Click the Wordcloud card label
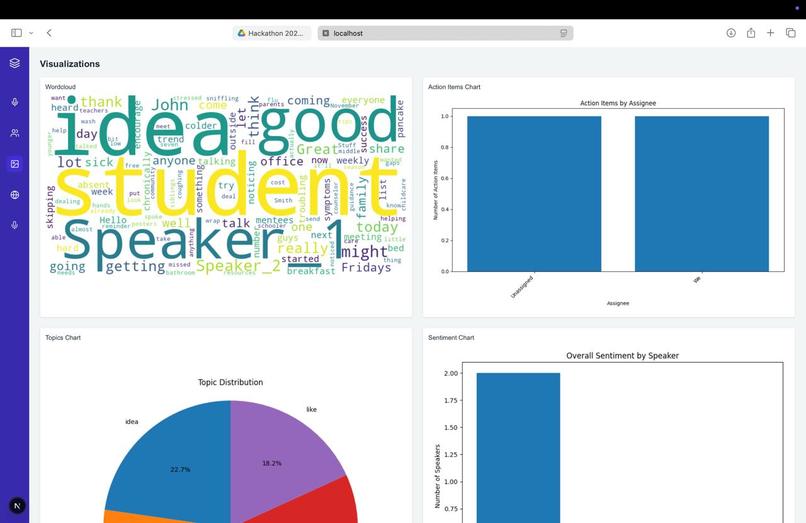 [60, 87]
